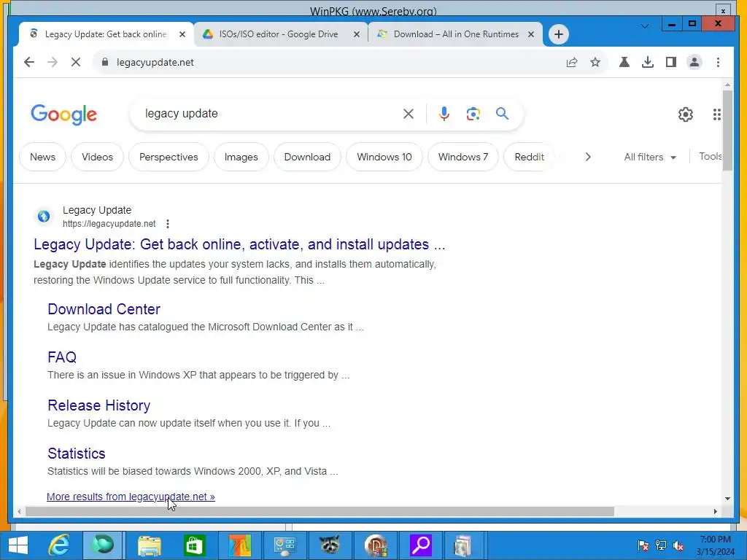The width and height of the screenshot is (747, 560).
Task: Clear the Google search box text
Action: [x=409, y=114]
